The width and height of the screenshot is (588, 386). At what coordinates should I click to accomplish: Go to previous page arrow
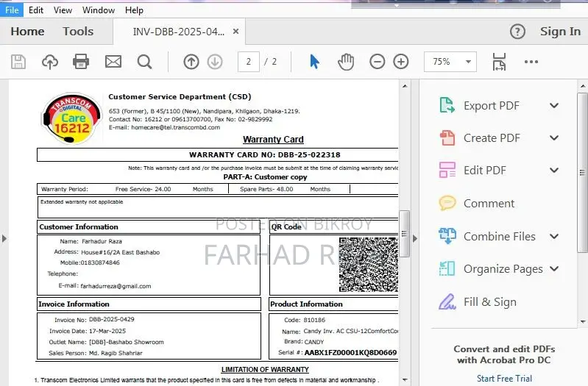pyautogui.click(x=191, y=62)
